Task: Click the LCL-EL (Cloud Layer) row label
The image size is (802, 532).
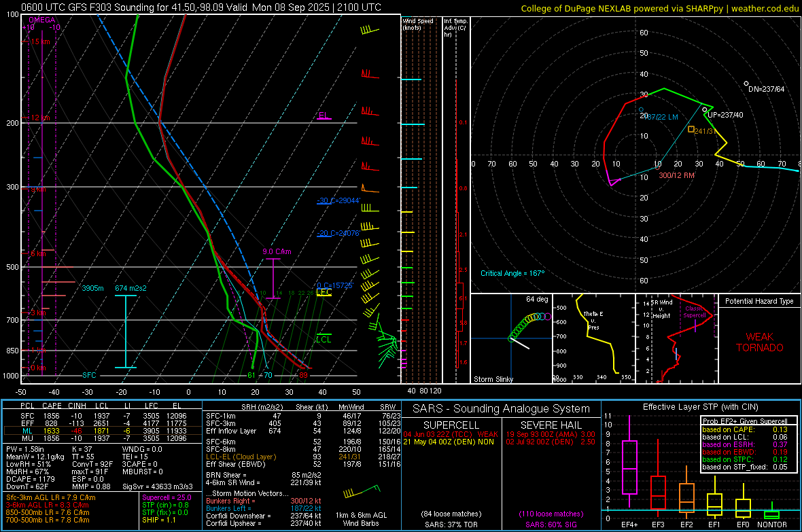Action: 241,457
